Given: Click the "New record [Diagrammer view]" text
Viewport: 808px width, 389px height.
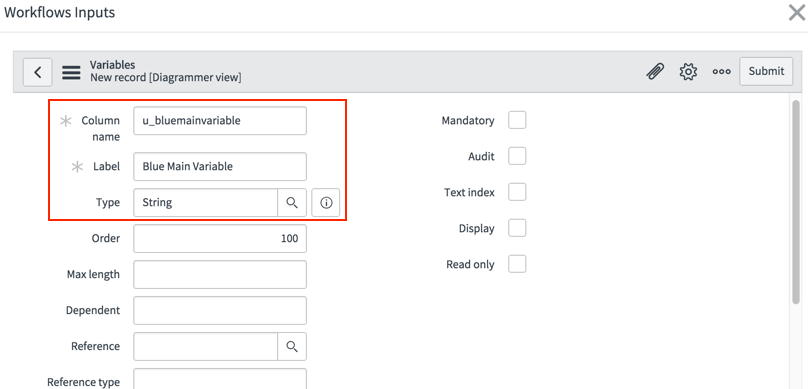Looking at the screenshot, I should point(165,78).
